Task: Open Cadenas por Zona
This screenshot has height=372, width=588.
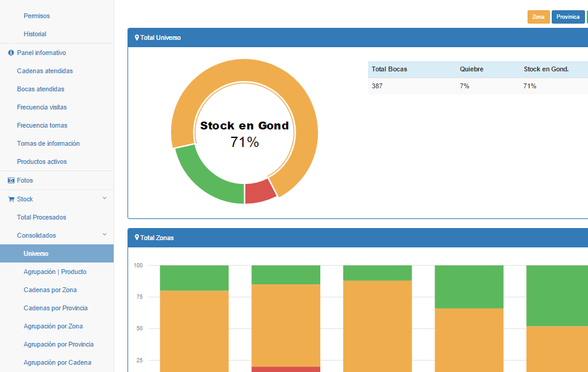Action: (50, 290)
